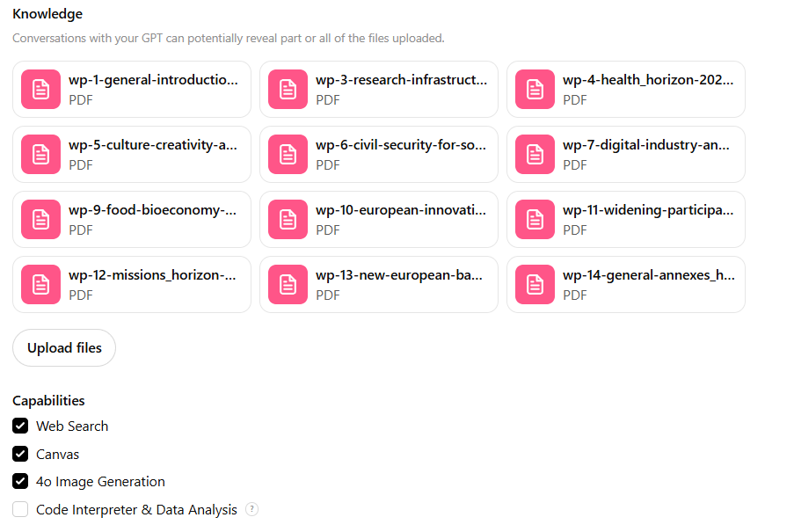Select the wp-11-widening-participation file name
The image size is (794, 532).
click(648, 210)
